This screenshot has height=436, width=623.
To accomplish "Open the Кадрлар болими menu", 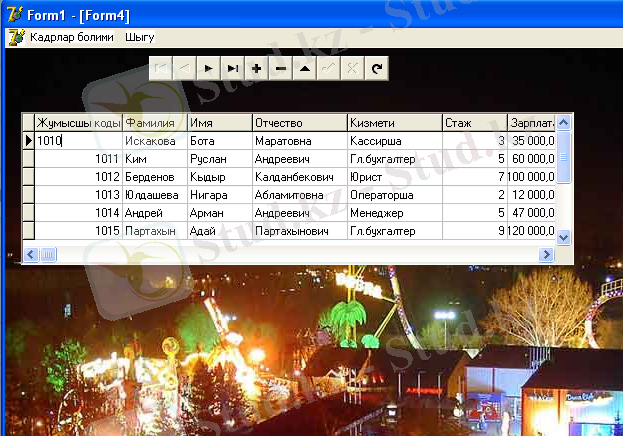I will point(72,37).
